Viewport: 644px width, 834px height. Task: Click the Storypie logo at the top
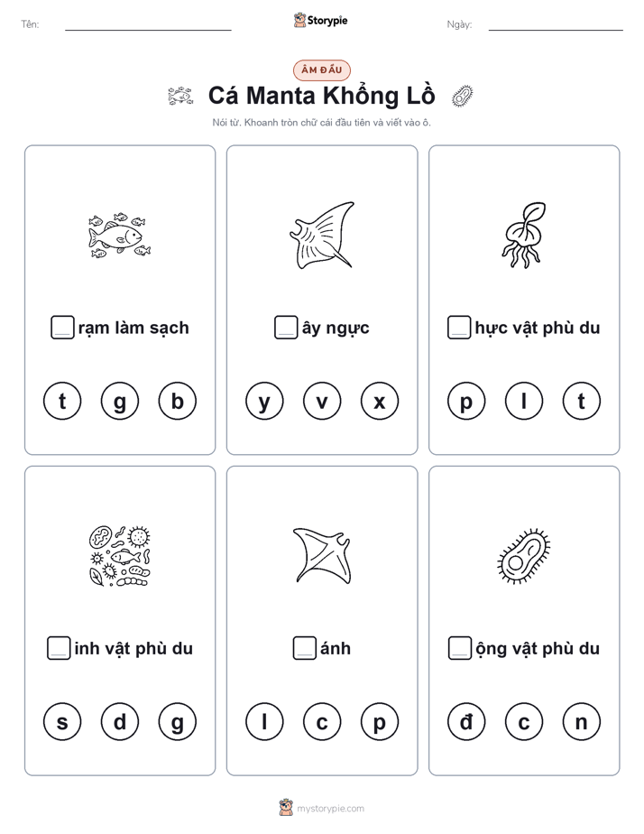point(321,20)
